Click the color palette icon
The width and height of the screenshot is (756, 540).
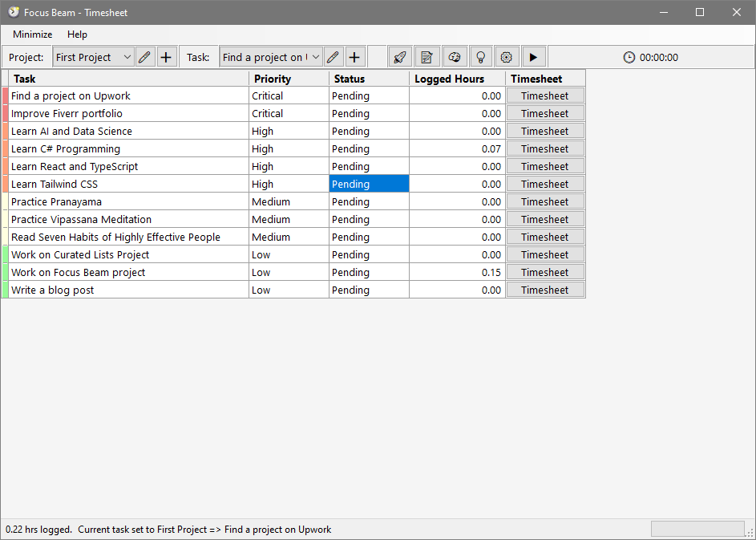454,57
